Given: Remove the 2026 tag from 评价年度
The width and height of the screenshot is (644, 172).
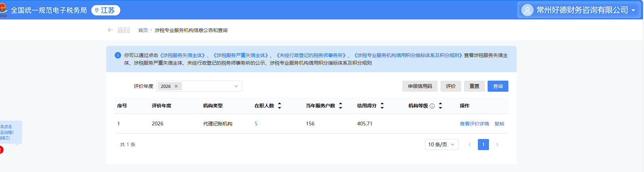Looking at the screenshot, I should click(176, 86).
